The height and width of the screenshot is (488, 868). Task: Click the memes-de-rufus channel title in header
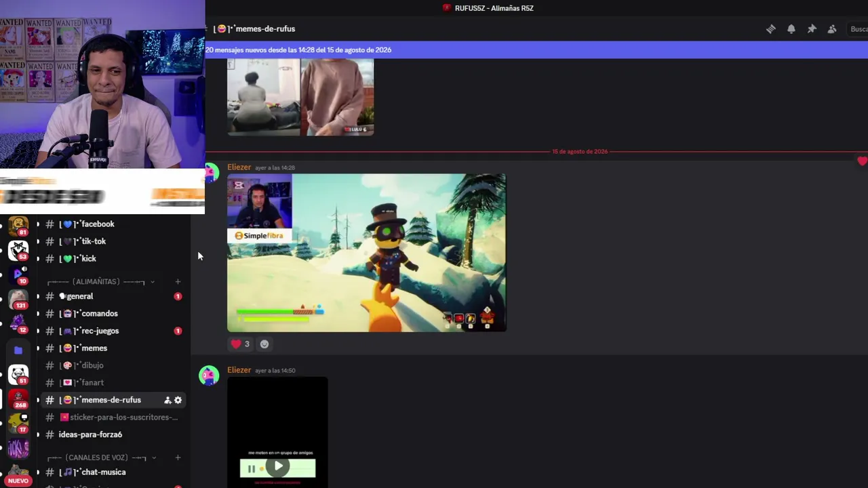[x=255, y=29]
